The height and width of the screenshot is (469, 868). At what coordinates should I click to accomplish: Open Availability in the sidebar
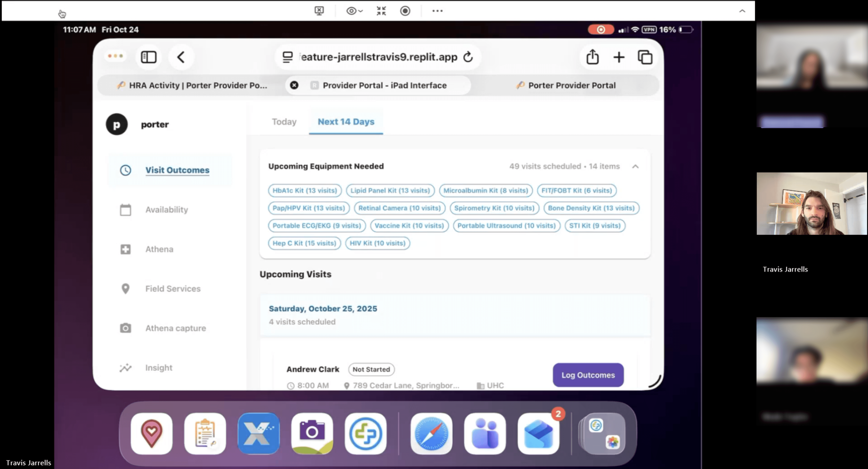(167, 210)
